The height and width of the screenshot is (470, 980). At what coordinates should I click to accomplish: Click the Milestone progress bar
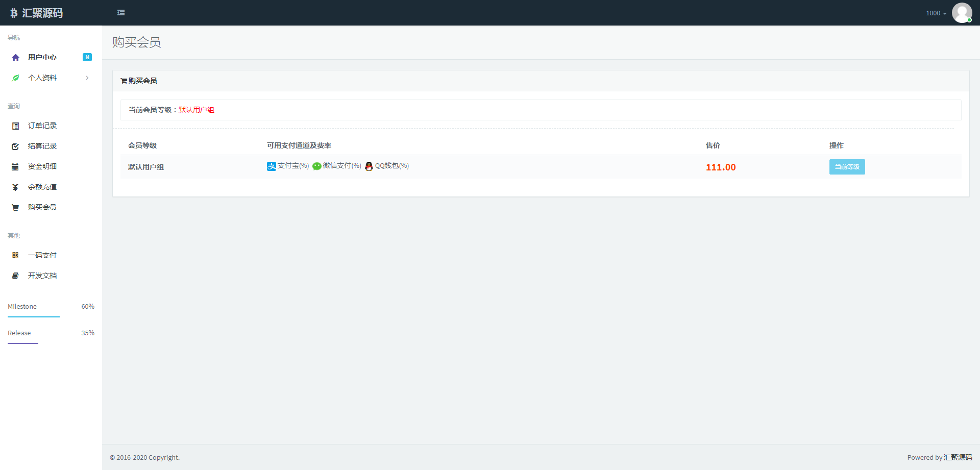point(34,317)
